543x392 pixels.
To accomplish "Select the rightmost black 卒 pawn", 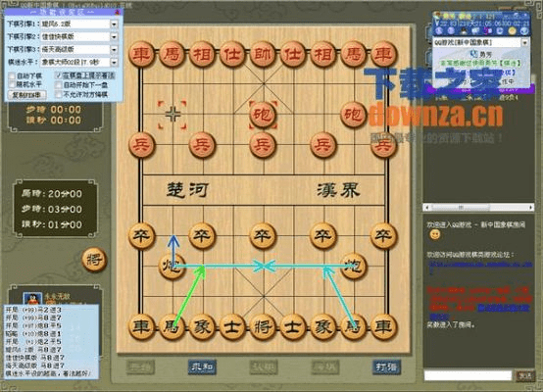I will (383, 236).
